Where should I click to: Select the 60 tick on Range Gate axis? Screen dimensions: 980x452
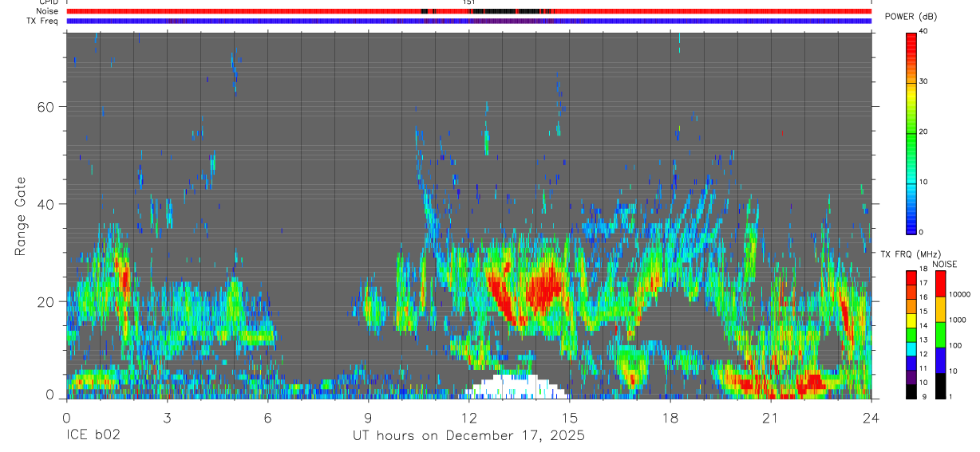(45, 107)
